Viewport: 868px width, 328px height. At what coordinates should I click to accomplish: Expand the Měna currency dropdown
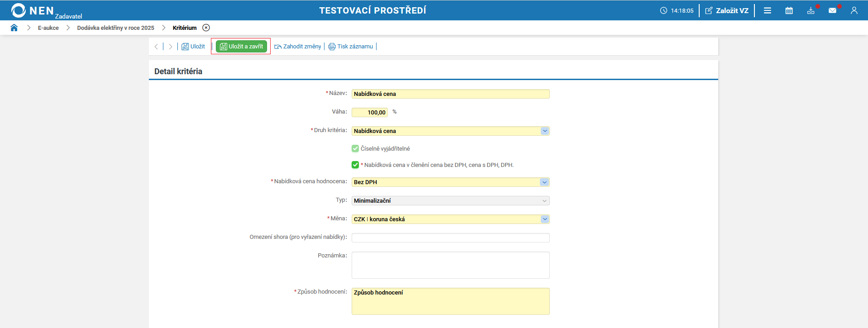click(544, 219)
